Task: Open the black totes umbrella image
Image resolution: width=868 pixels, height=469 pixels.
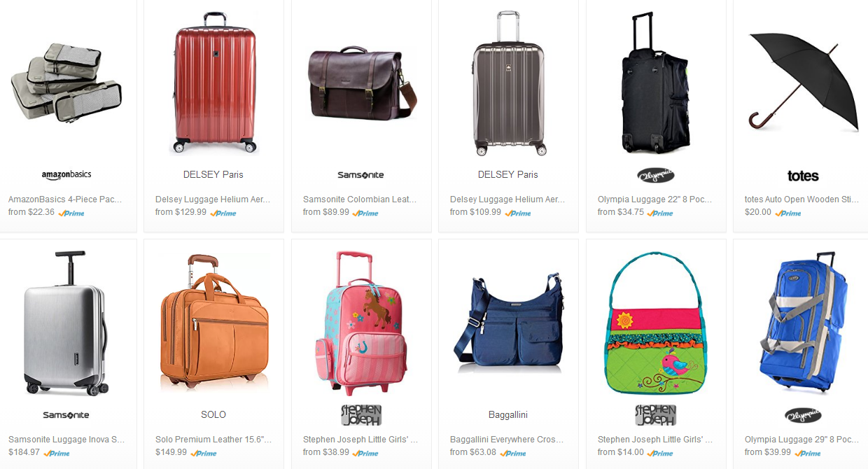Action: coord(803,82)
